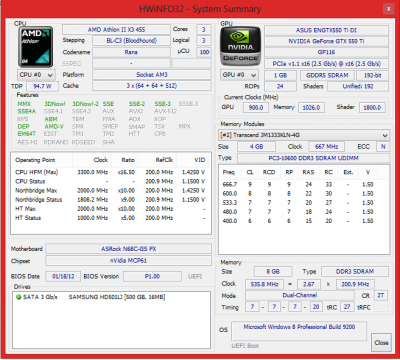Screen dimensions: 400x360
Task: Click the nVidia MCP61 chipset field
Action: click(x=128, y=261)
